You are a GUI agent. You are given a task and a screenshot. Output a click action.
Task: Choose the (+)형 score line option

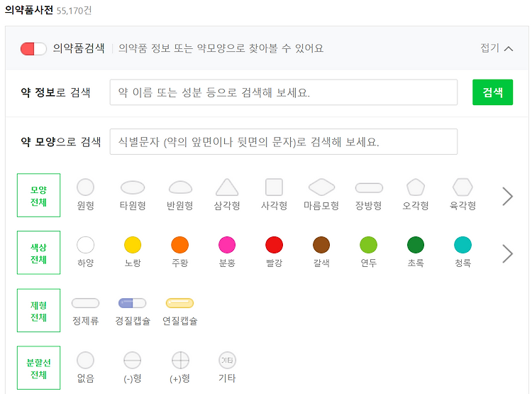coord(180,361)
